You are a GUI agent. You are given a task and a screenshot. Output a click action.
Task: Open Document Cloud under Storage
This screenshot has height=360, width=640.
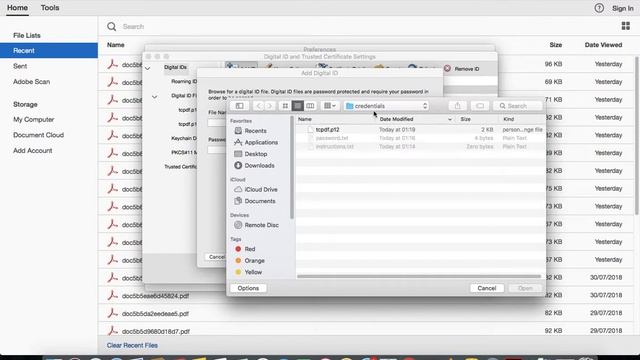[x=38, y=135]
